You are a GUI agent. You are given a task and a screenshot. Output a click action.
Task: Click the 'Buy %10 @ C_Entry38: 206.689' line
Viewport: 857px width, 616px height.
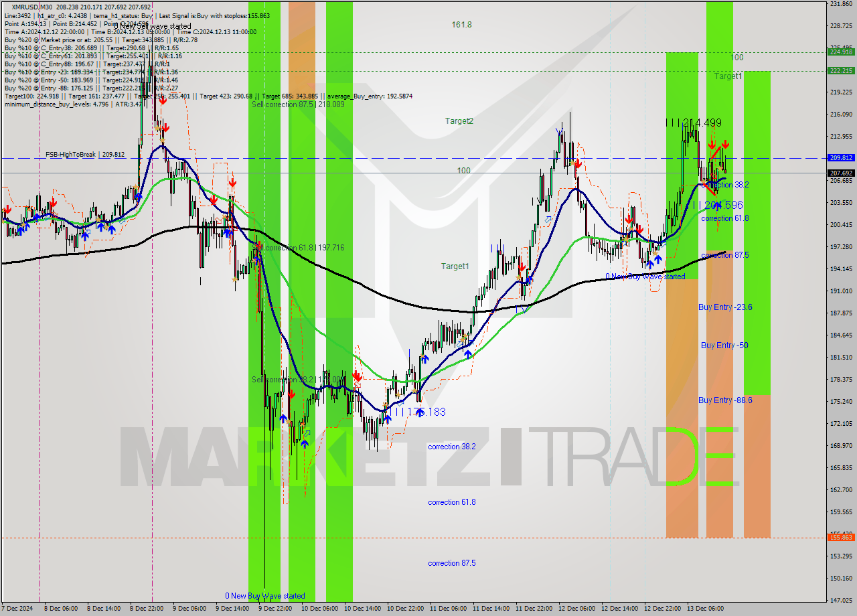click(x=91, y=48)
